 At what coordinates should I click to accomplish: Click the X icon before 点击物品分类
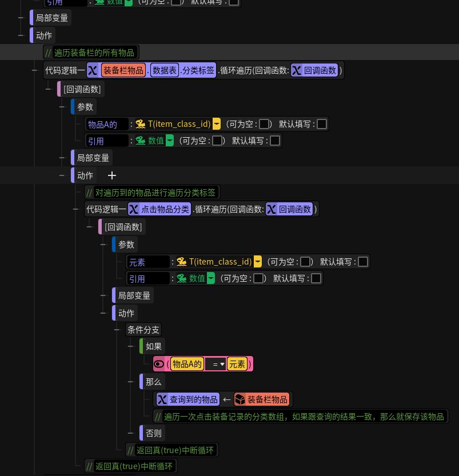133,209
